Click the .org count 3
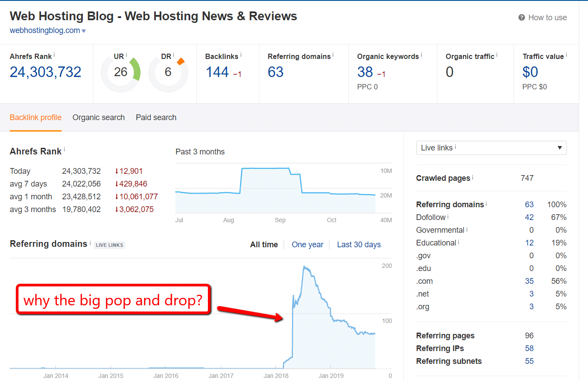 click(x=532, y=307)
